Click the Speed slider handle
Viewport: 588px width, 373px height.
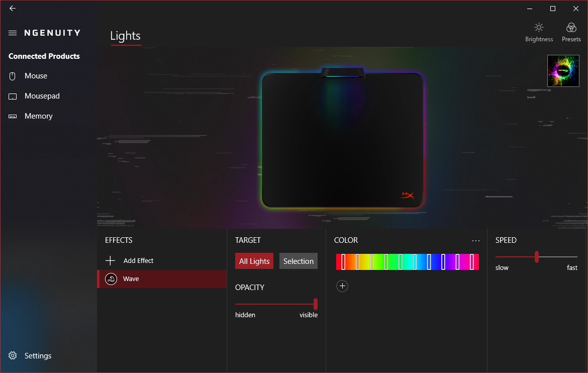tap(537, 257)
